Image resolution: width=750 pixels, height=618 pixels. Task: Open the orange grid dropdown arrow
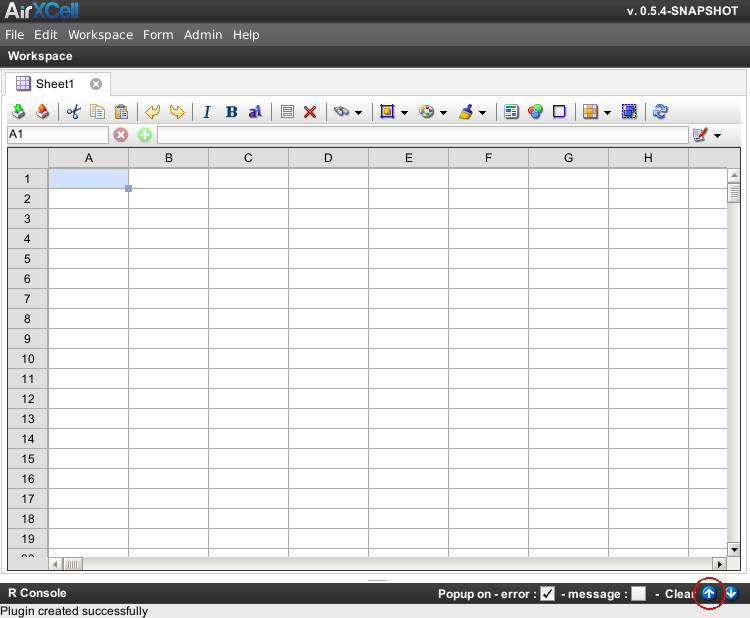607,113
